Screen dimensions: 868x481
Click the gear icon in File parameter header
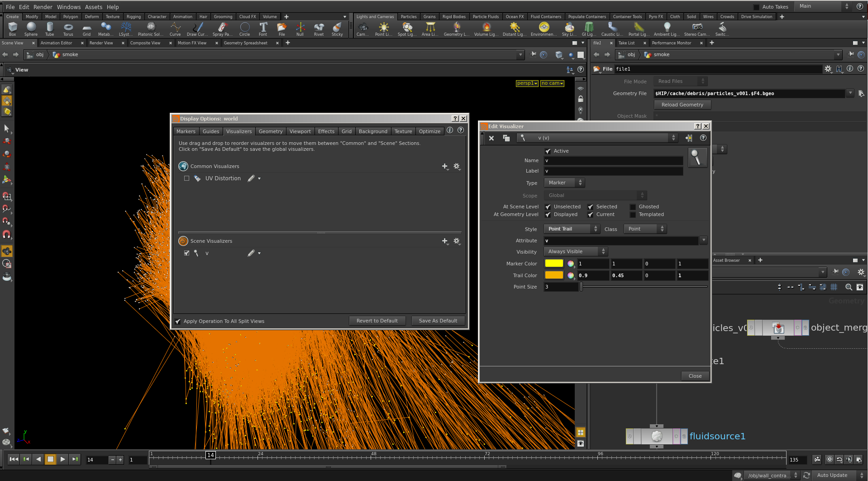pos(828,69)
